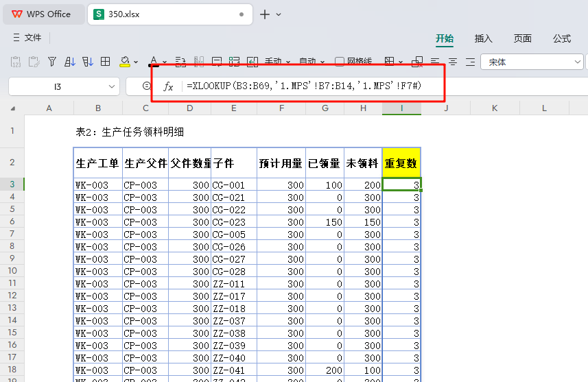Viewport: 588px width, 382px height.
Task: Align text left
Action: [435, 62]
